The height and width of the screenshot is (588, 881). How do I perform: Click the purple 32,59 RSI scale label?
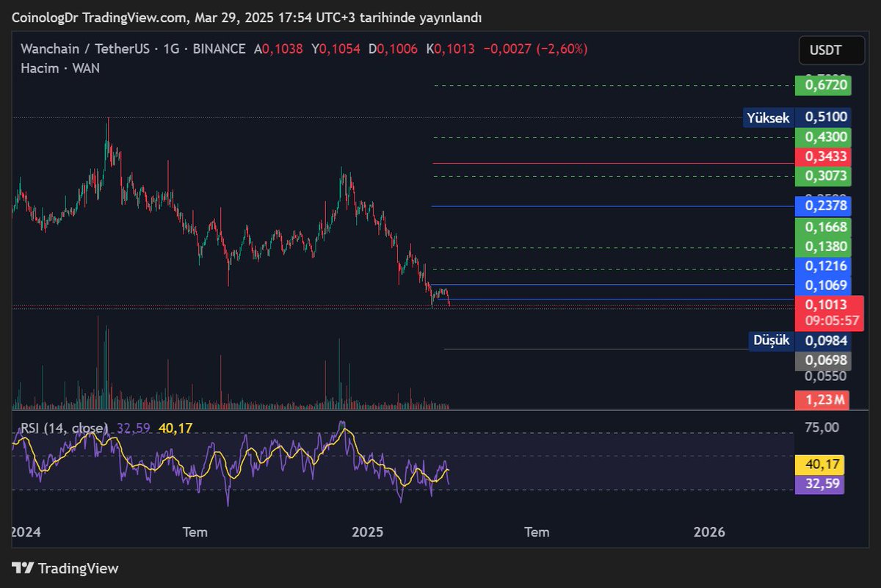coord(820,484)
